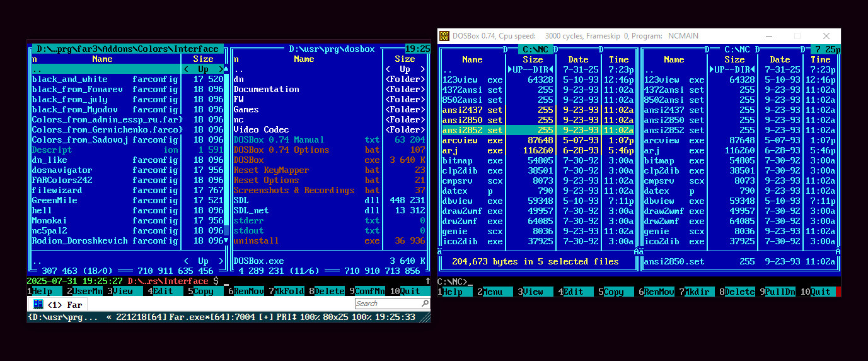
Task: Select the Games folder in the right Far panel
Action: pos(246,109)
